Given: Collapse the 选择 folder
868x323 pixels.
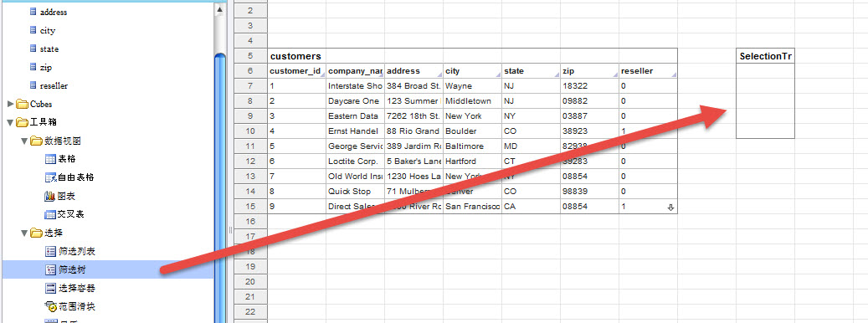Looking at the screenshot, I should (x=24, y=233).
